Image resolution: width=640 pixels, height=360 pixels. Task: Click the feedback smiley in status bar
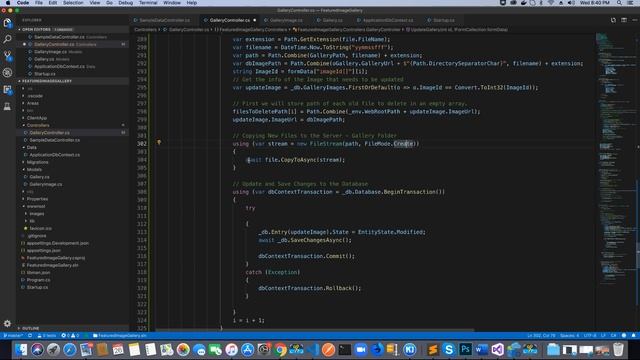624,336
